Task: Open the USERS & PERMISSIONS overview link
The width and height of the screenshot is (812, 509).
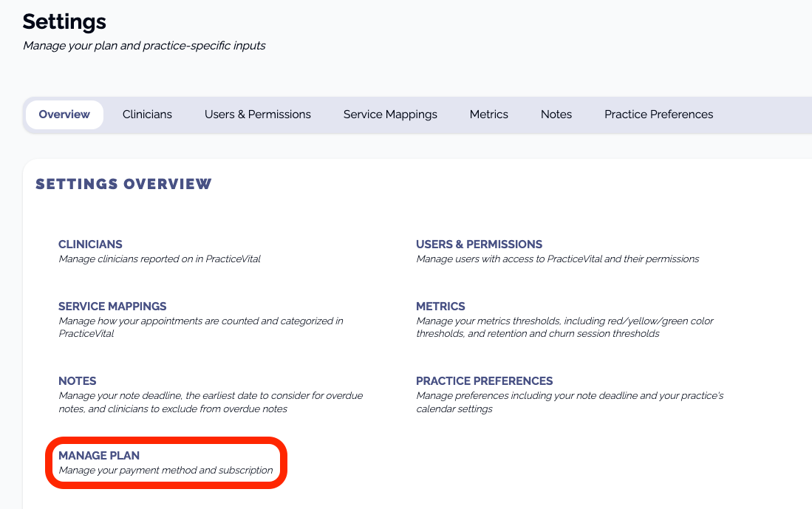Action: tap(479, 245)
